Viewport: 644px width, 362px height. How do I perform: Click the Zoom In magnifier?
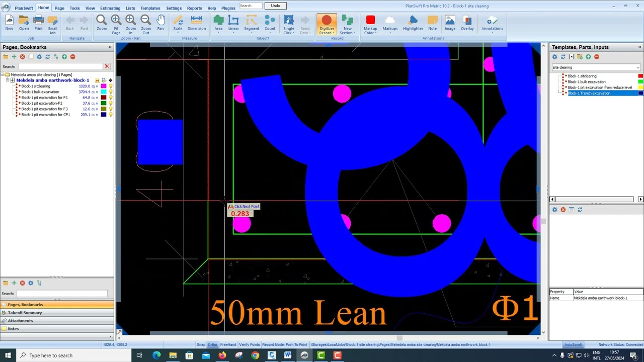click(x=131, y=24)
